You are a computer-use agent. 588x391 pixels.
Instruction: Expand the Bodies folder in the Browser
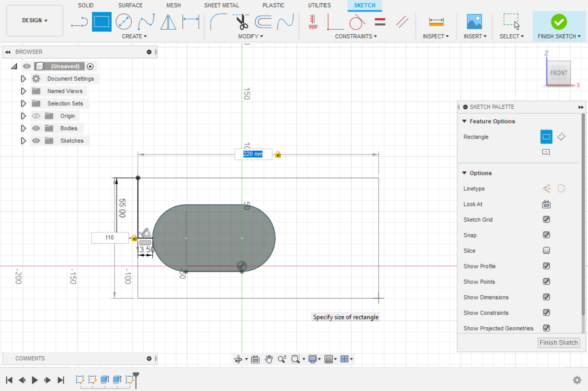coord(23,128)
